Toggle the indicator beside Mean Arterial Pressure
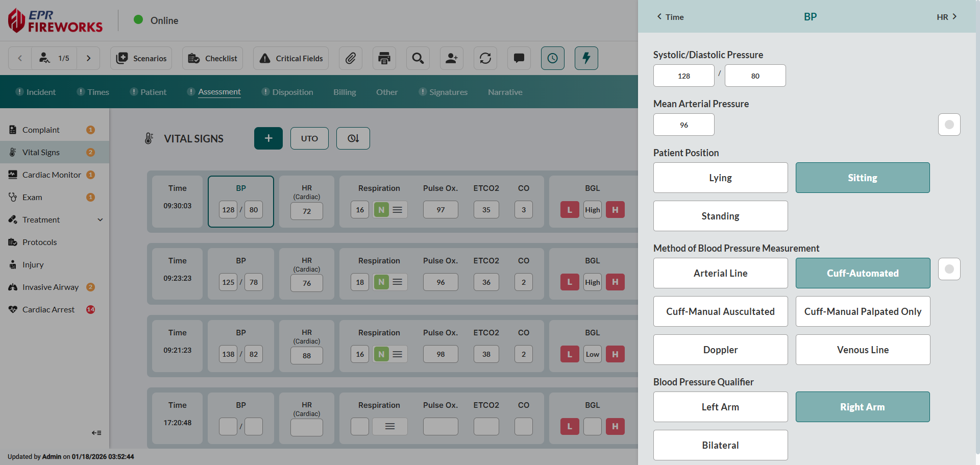Viewport: 980px width, 465px height. pos(949,125)
